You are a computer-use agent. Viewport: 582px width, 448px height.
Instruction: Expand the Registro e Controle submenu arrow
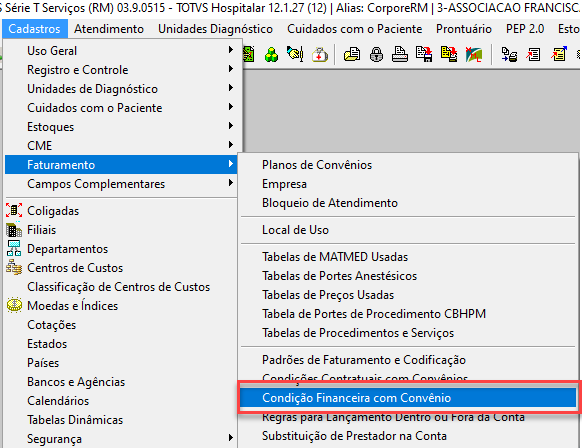tap(231, 69)
